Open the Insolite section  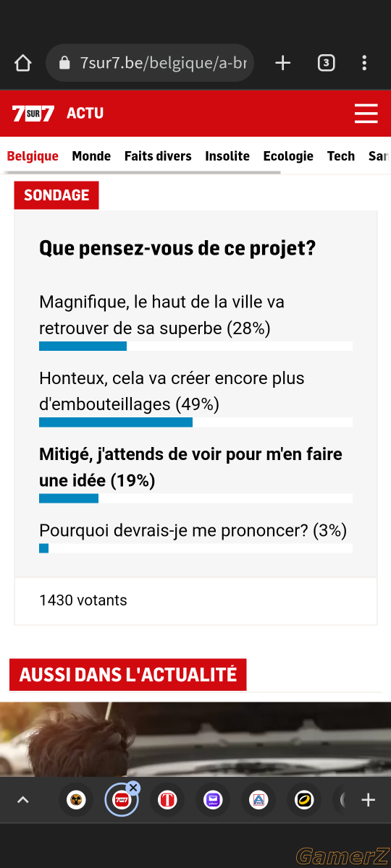coord(227,156)
